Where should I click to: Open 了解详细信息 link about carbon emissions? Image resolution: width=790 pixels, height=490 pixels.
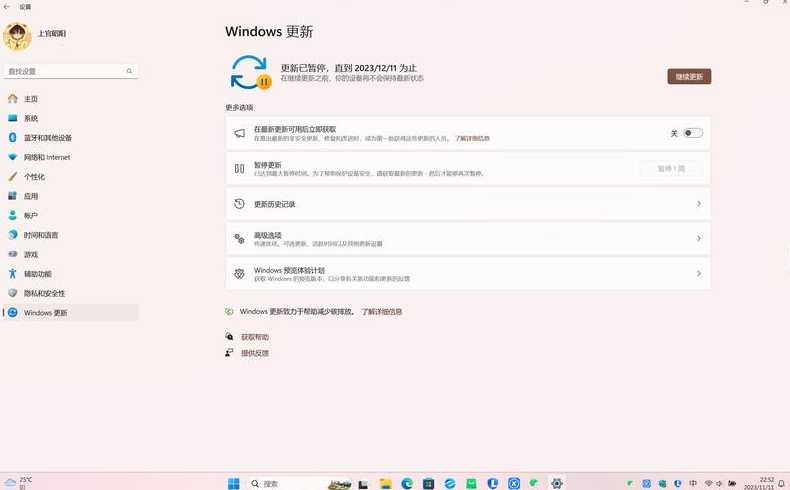click(381, 312)
